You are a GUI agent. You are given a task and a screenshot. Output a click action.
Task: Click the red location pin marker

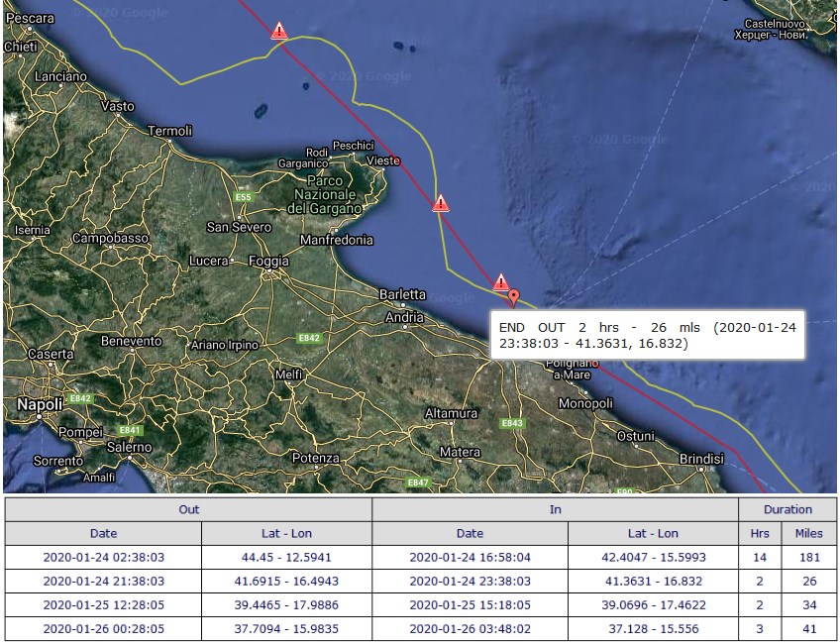coord(514,298)
